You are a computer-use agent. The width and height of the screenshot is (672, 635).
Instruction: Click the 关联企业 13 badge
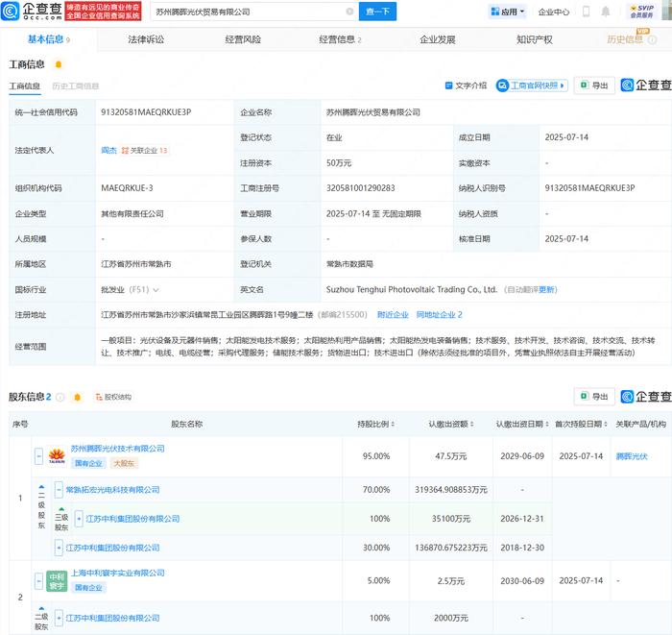click(x=144, y=151)
